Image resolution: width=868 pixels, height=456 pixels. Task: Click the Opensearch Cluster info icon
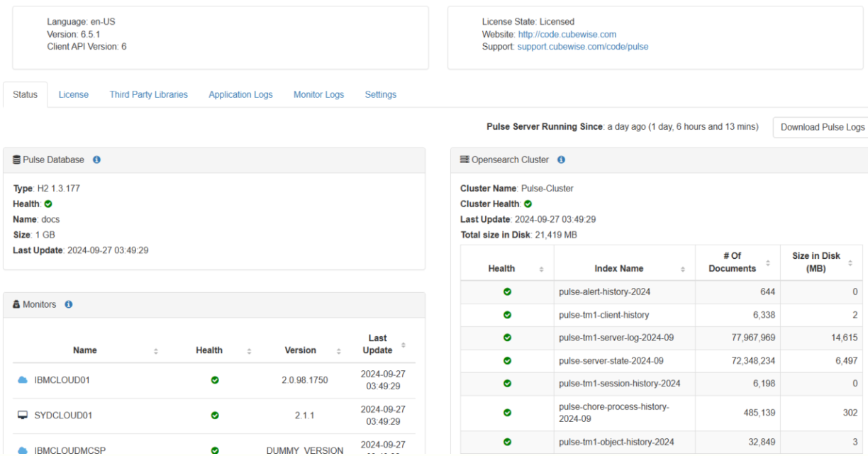561,160
